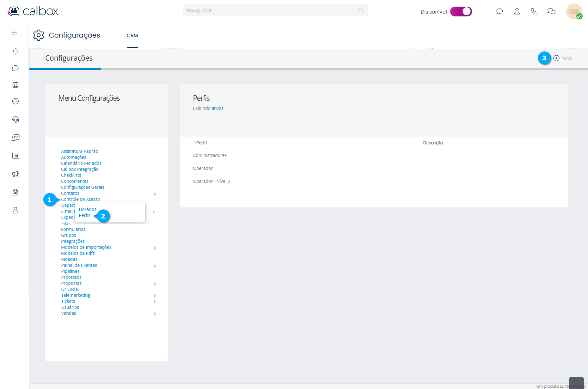
Task: Click the double chat bubbles icon in header
Action: click(x=551, y=11)
